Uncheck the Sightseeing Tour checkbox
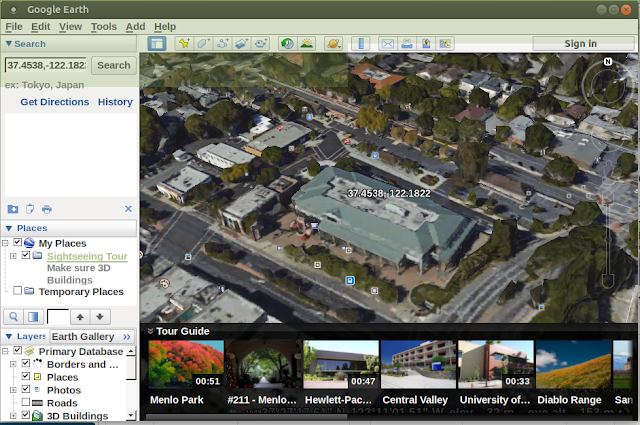The height and width of the screenshot is (425, 640). 26,255
